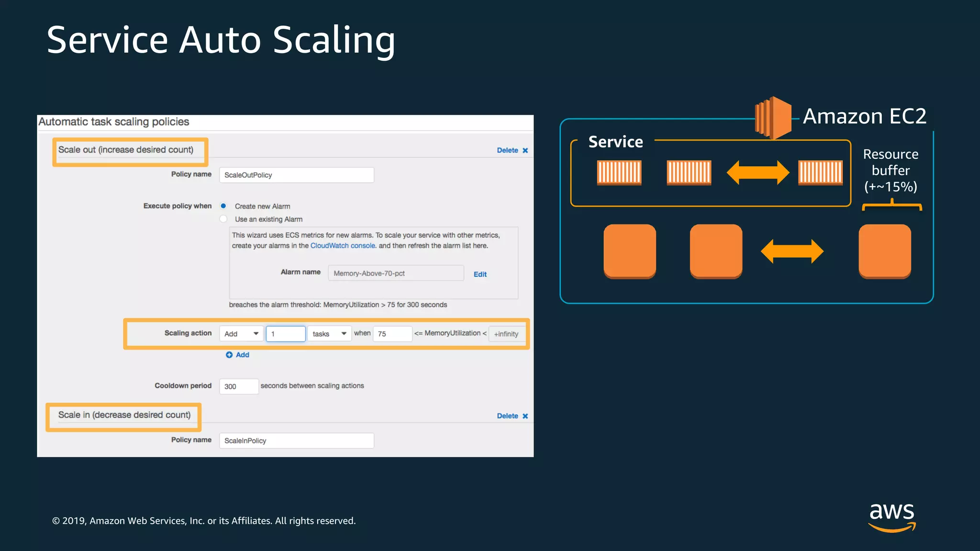Click the ScaleOutPolicy policy name field

point(296,175)
